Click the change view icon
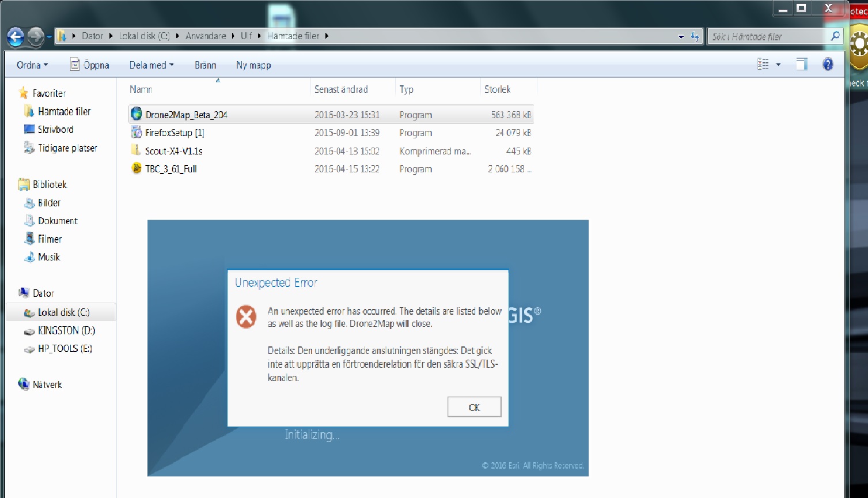 pos(763,64)
